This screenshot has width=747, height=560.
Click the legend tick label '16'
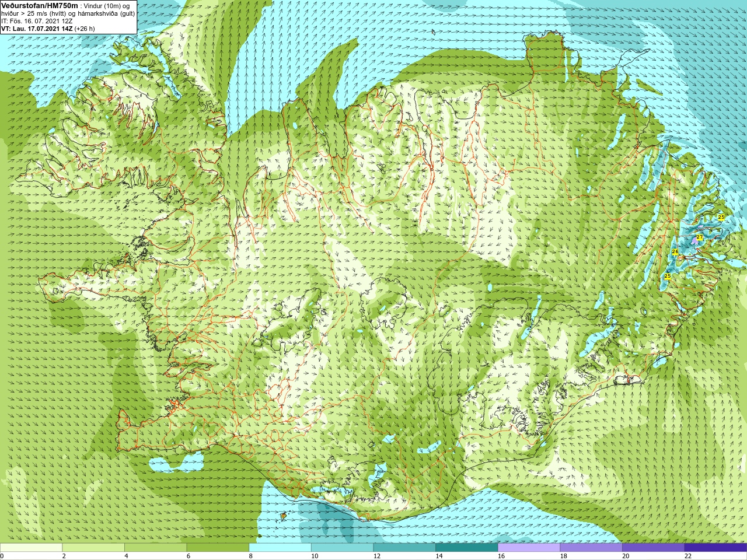[x=501, y=556]
